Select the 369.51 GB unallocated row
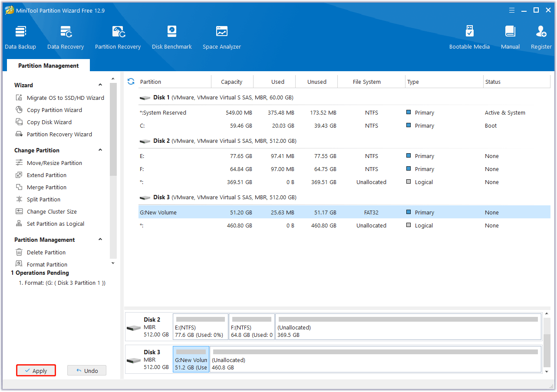Viewport: 557px width, 392px height. click(344, 182)
